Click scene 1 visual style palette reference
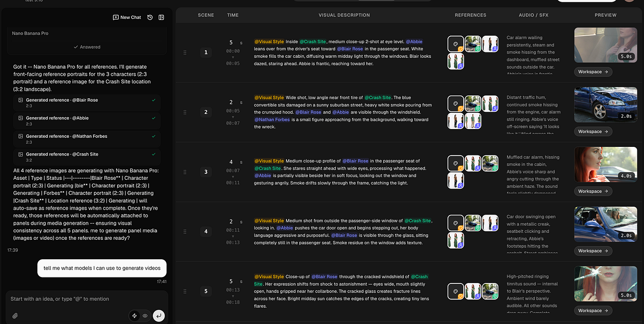 pos(456,44)
